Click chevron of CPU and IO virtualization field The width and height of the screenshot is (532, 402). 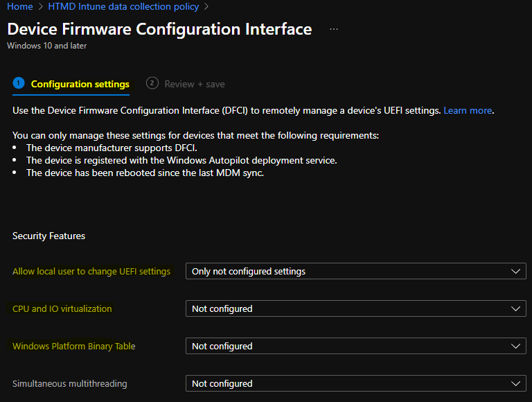[x=515, y=308]
